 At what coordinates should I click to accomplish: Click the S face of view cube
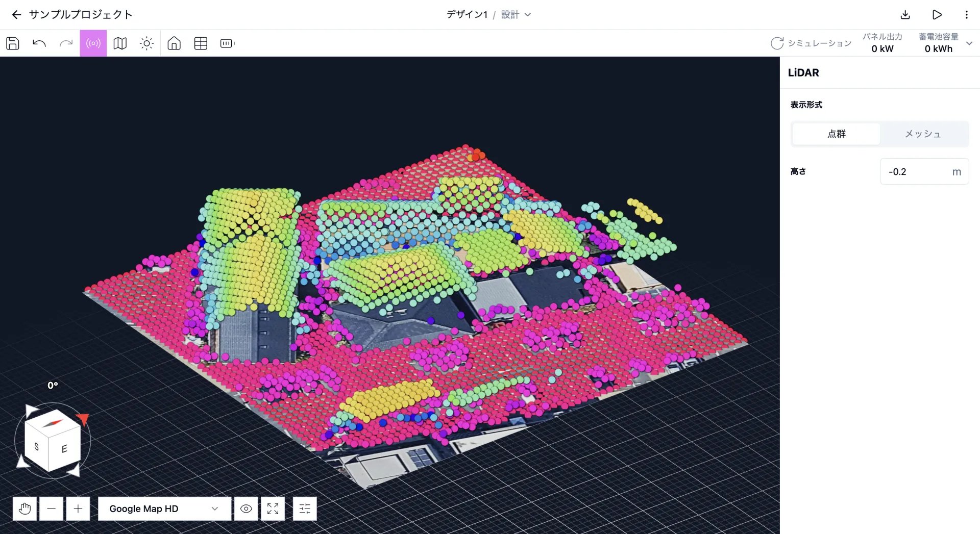point(36,446)
